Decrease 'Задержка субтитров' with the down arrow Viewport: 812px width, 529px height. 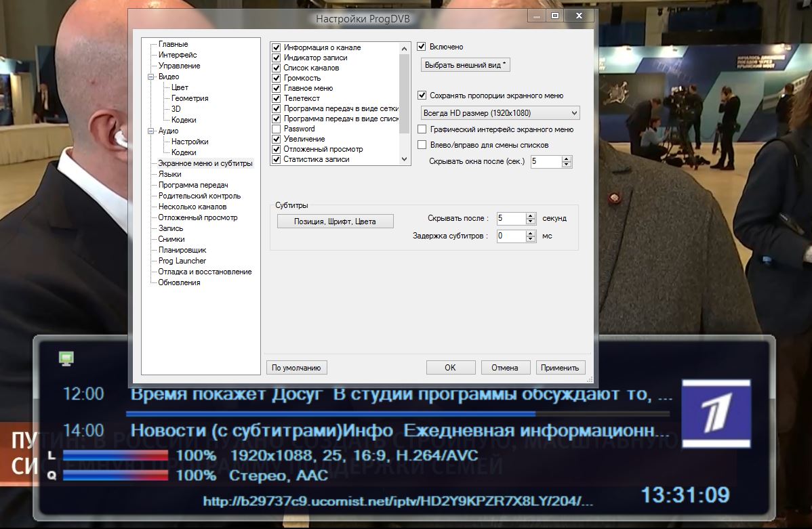[x=531, y=240]
